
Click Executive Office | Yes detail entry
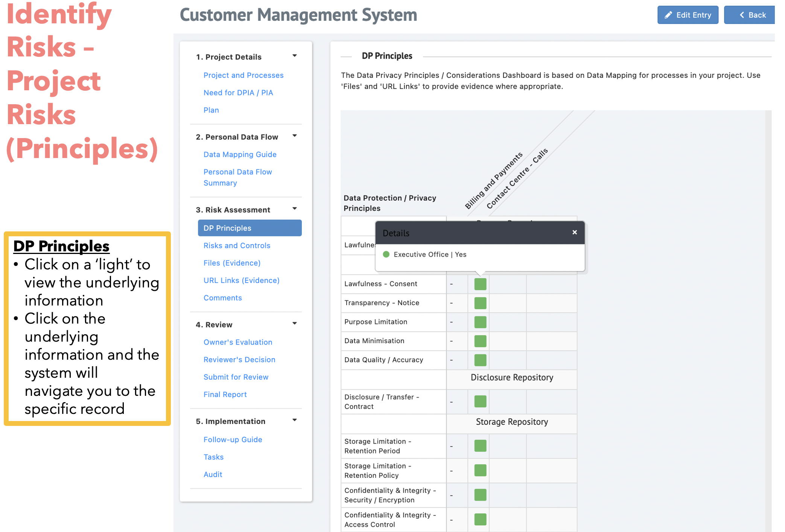click(429, 255)
